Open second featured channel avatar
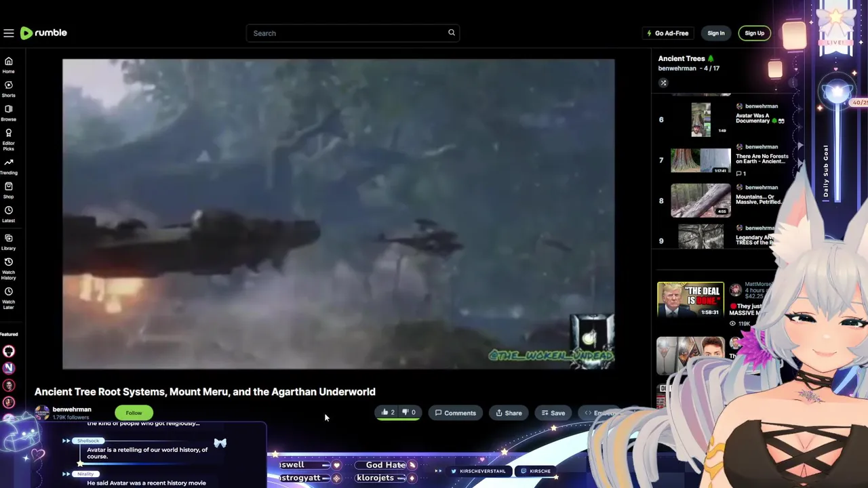 9,368
